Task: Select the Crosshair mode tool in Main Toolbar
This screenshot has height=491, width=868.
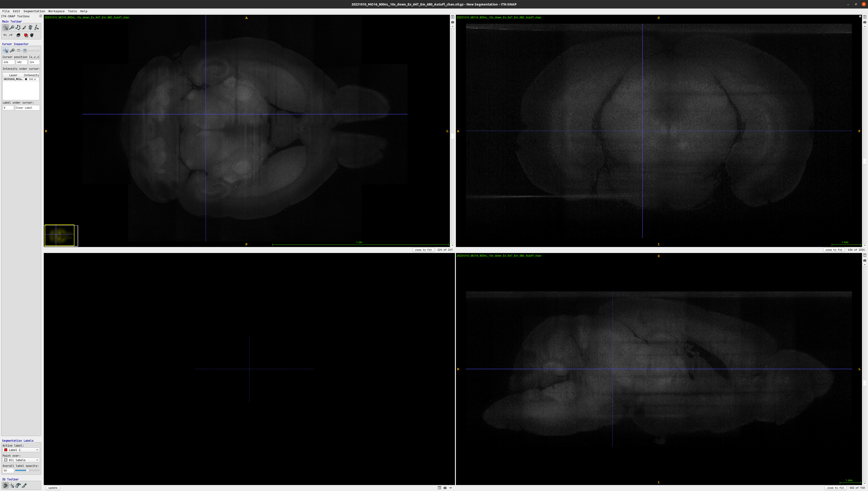Action: tap(5, 28)
